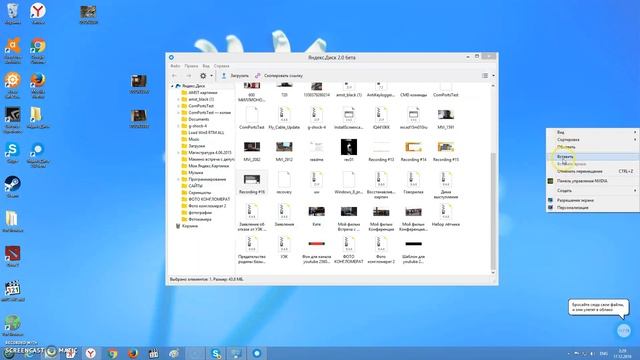Open the settings gear icon in Yandex.Disk toolbar
Viewport: 640px width, 360px height.
pos(203,76)
